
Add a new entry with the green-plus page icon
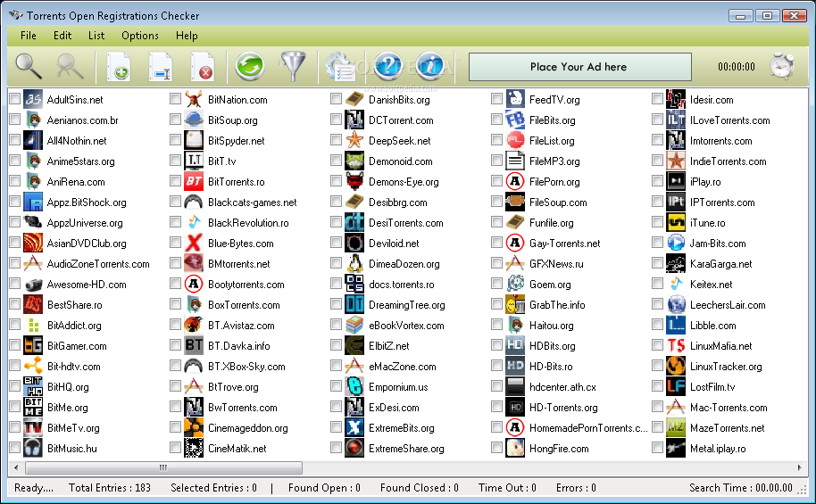[x=119, y=67]
